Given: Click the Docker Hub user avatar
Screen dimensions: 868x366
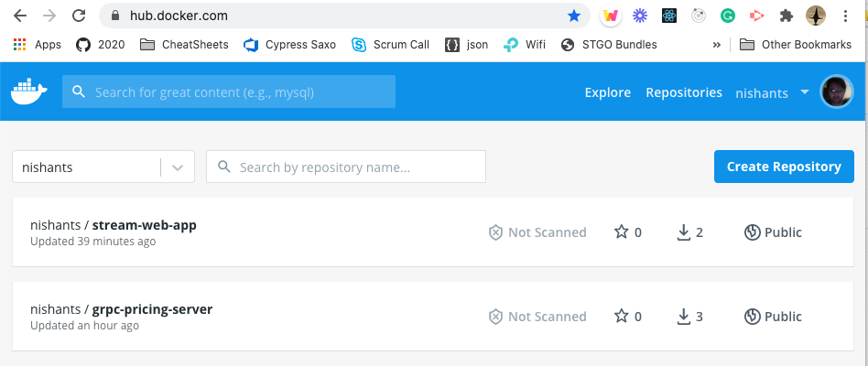Looking at the screenshot, I should tap(837, 91).
